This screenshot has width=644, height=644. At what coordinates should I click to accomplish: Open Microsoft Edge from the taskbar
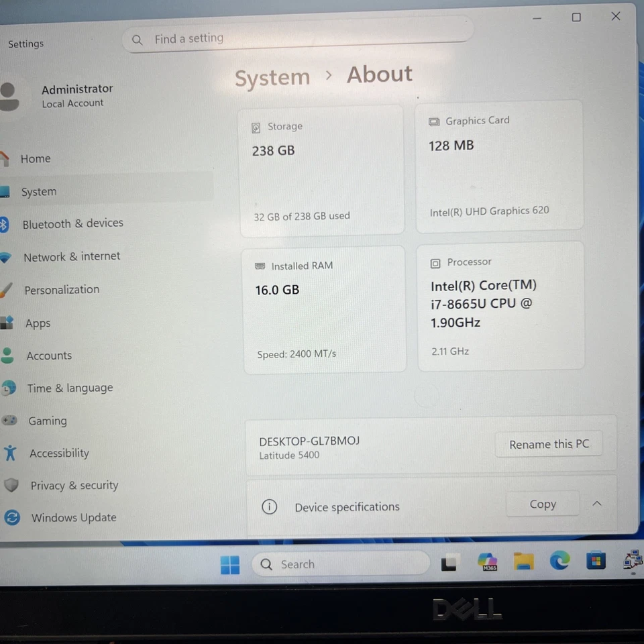[559, 561]
